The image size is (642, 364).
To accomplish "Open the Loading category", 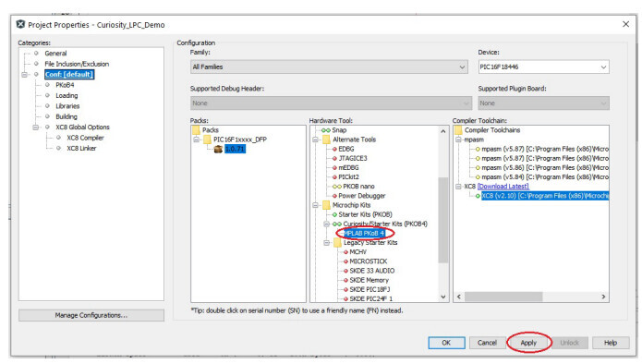I will click(67, 95).
